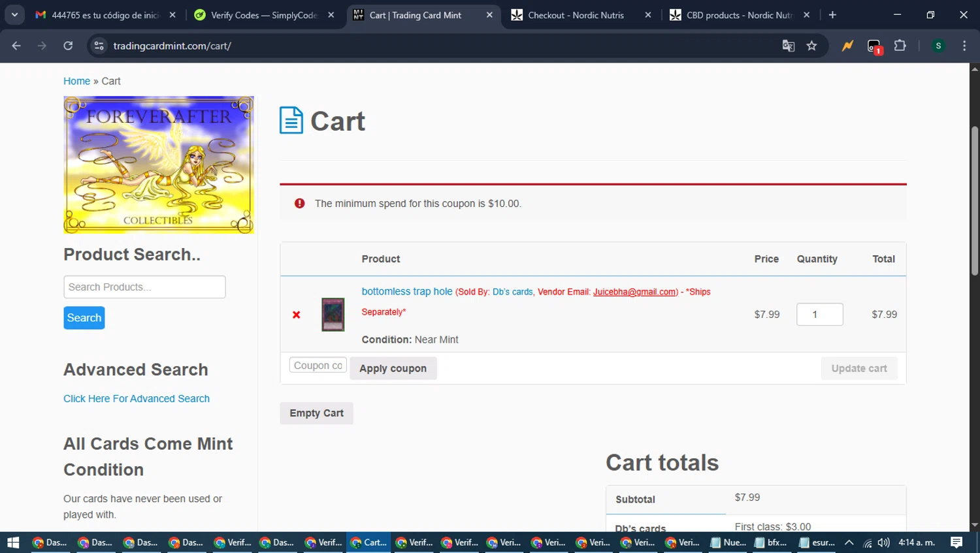Go back to the previous page
The width and height of the screenshot is (980, 553).
pyautogui.click(x=16, y=46)
